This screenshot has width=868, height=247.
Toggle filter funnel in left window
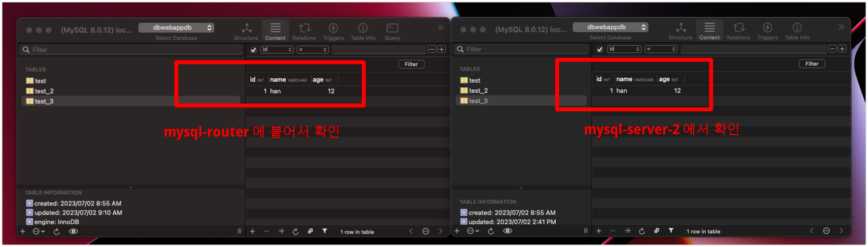click(324, 231)
